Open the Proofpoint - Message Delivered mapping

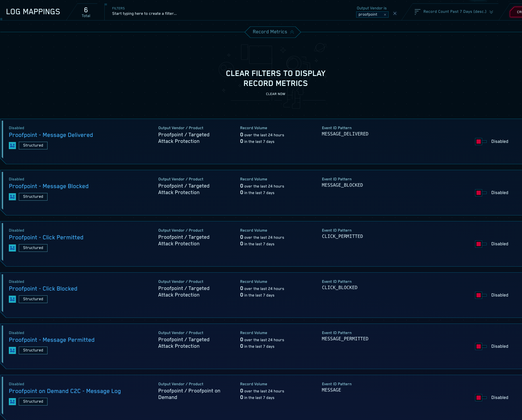coord(51,135)
